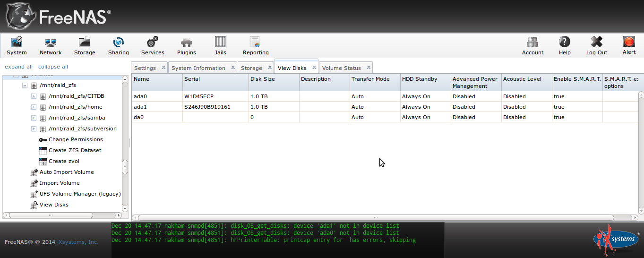
Task: Click the iXsystems logo in footer
Action: point(615,240)
